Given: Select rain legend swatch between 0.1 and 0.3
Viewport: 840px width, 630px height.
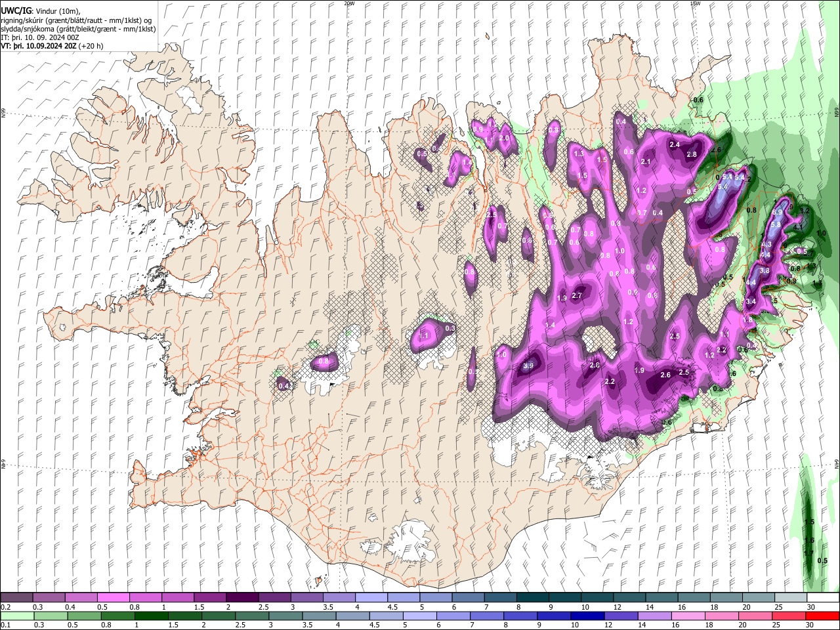Looking at the screenshot, I should click(16, 616).
